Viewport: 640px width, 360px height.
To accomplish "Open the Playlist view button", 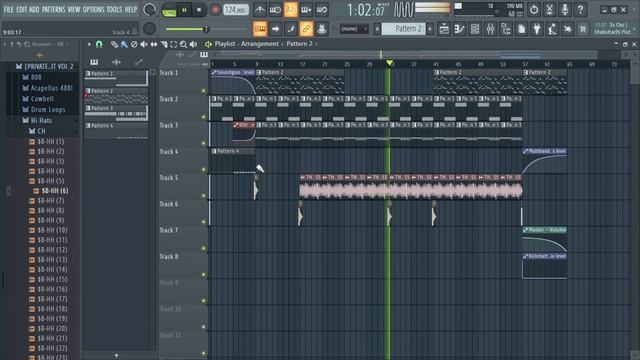I will click(x=444, y=29).
